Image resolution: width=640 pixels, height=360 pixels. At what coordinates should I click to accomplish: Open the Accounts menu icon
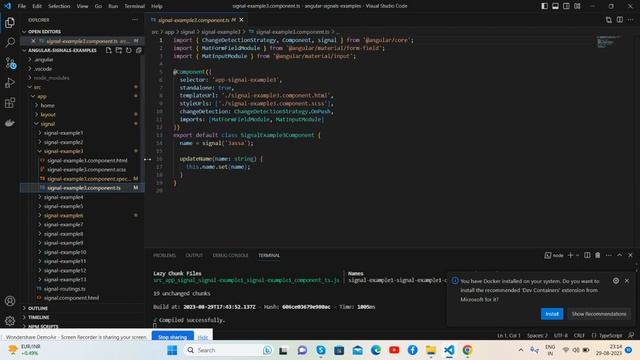[x=10, y=301]
